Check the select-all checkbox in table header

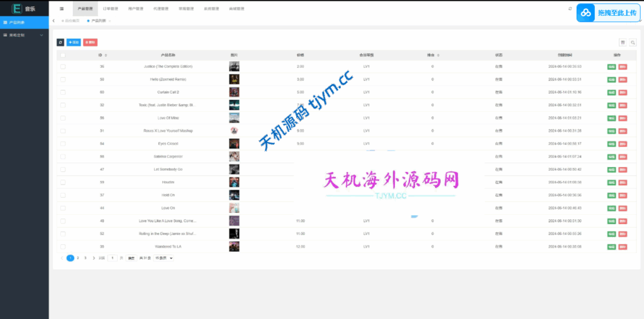(x=63, y=55)
